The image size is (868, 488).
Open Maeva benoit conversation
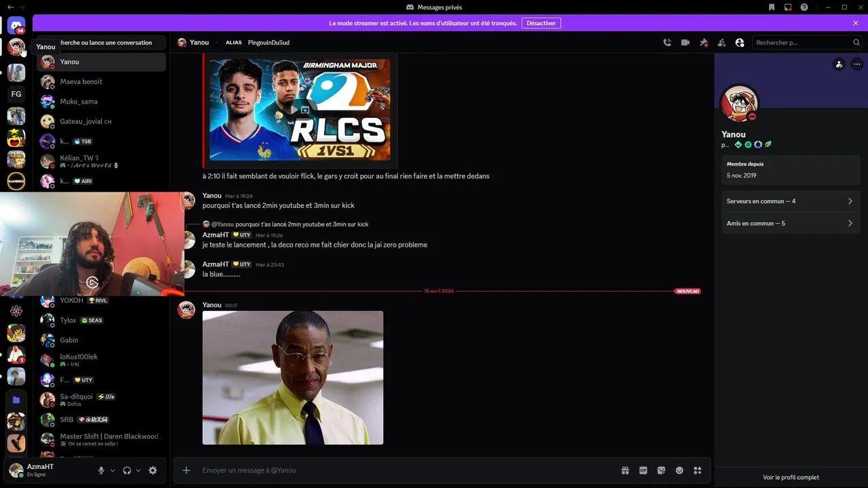point(101,81)
